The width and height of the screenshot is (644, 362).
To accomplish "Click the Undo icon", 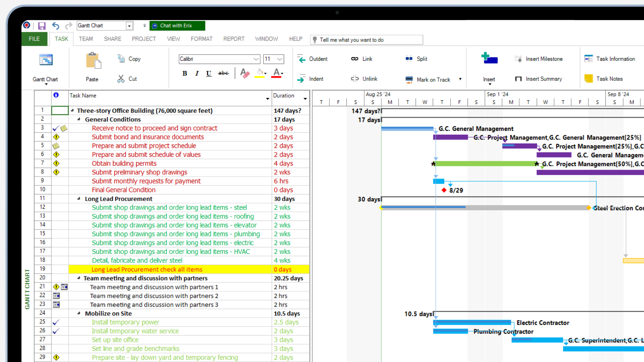I will click(55, 25).
